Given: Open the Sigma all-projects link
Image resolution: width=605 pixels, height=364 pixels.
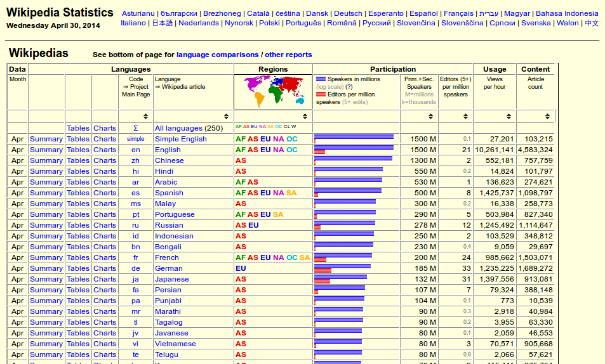Looking at the screenshot, I should pyautogui.click(x=136, y=128).
